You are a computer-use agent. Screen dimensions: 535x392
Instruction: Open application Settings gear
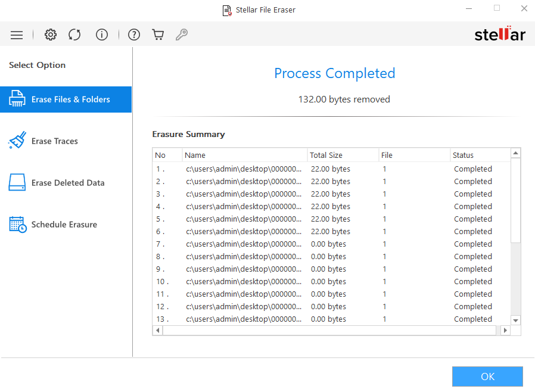pyautogui.click(x=51, y=35)
